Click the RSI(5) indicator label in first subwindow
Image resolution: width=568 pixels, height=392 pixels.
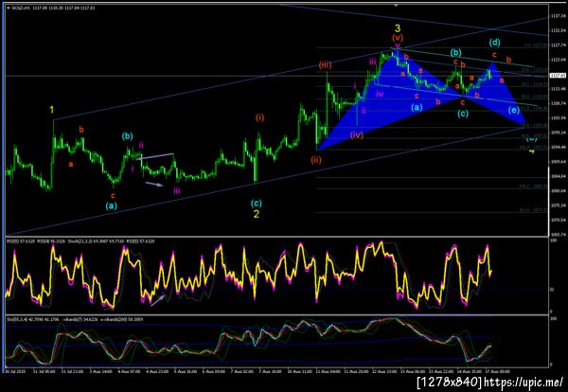tap(20, 241)
